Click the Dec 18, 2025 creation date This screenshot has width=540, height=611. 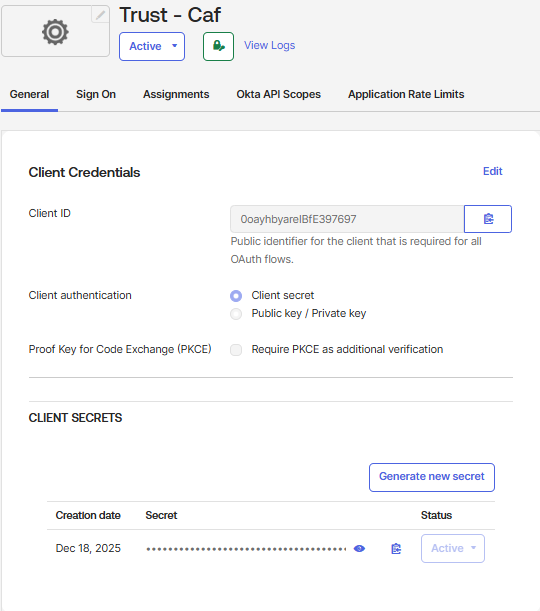pos(88,548)
